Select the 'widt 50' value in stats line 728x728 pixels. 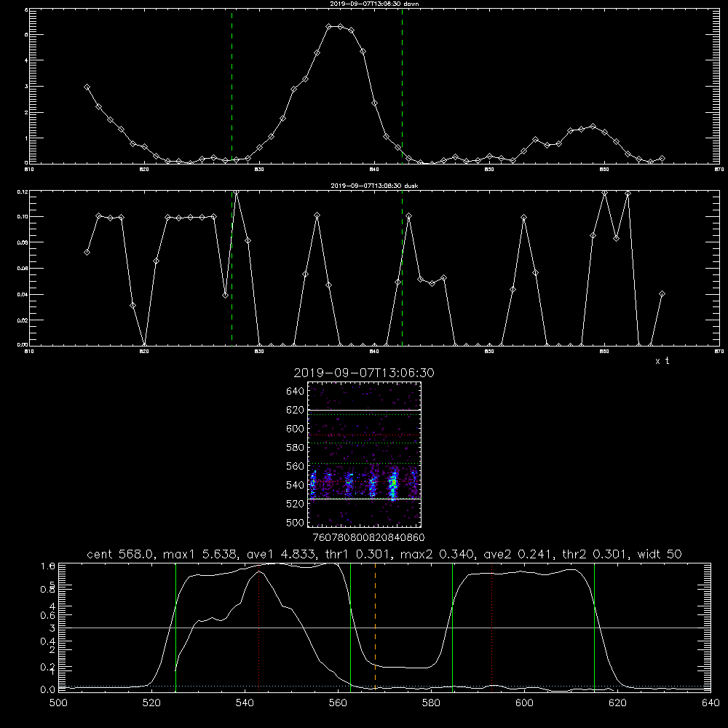[x=660, y=554]
